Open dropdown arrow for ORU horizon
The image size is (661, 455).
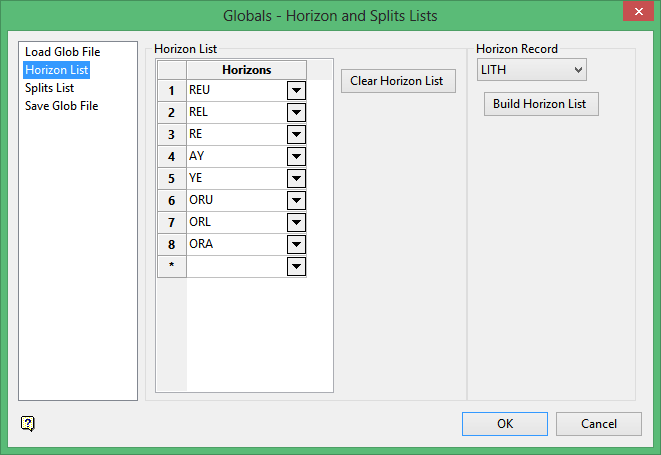[296, 200]
